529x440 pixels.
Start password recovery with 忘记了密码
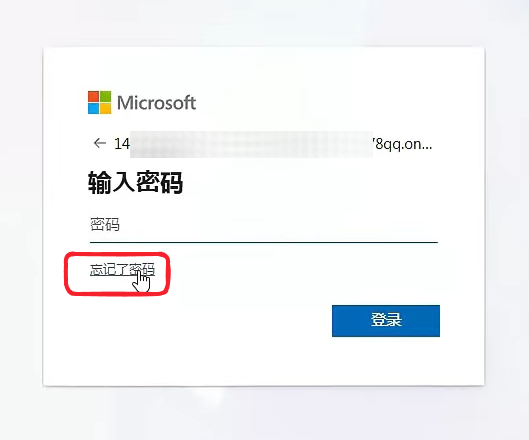click(122, 270)
